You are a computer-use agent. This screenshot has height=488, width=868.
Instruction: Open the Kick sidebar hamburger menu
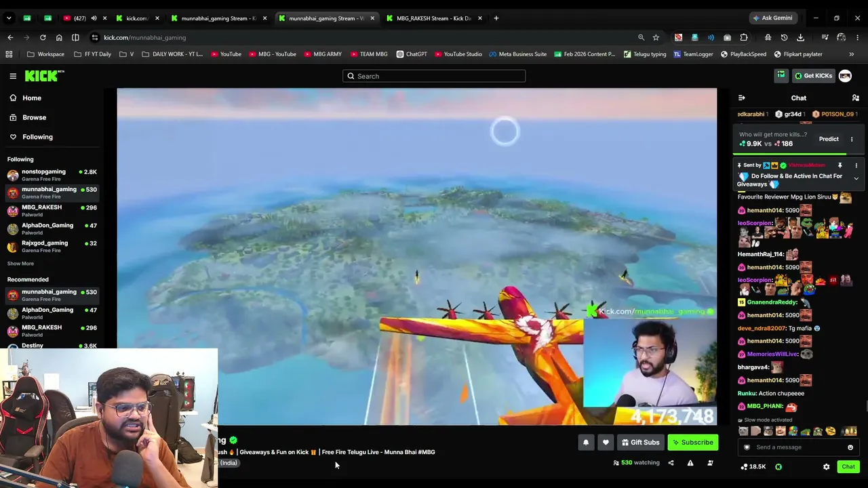(13, 76)
